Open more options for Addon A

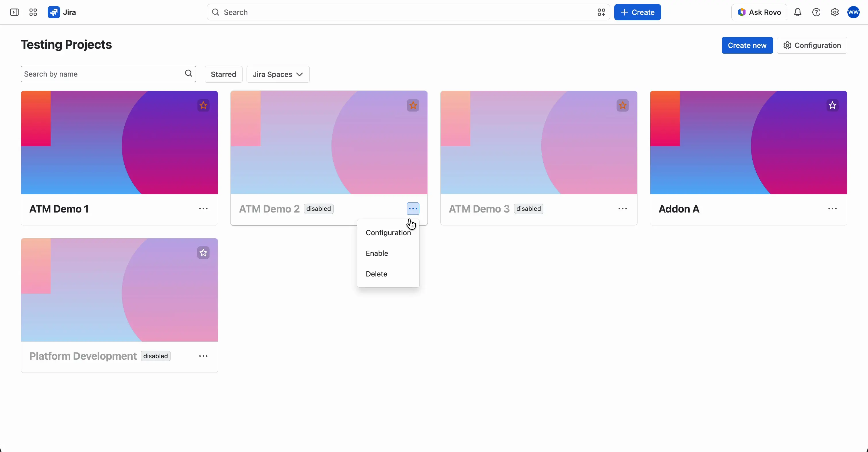click(x=832, y=209)
